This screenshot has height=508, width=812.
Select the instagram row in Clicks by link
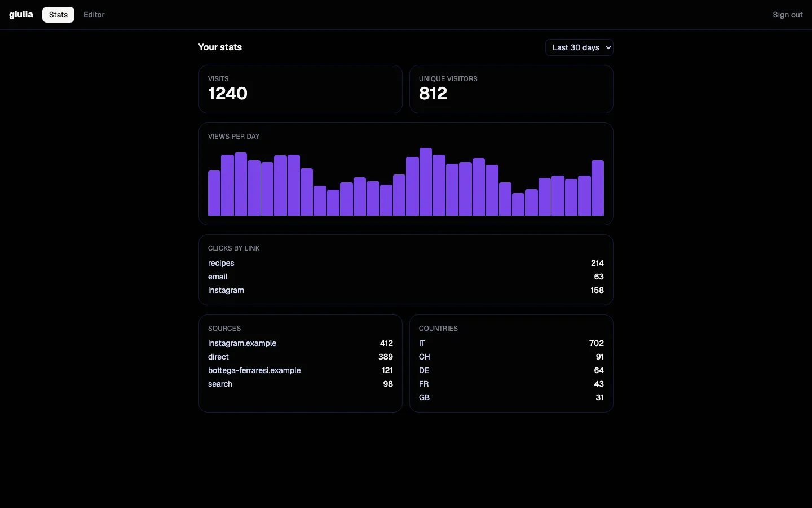[x=406, y=290]
